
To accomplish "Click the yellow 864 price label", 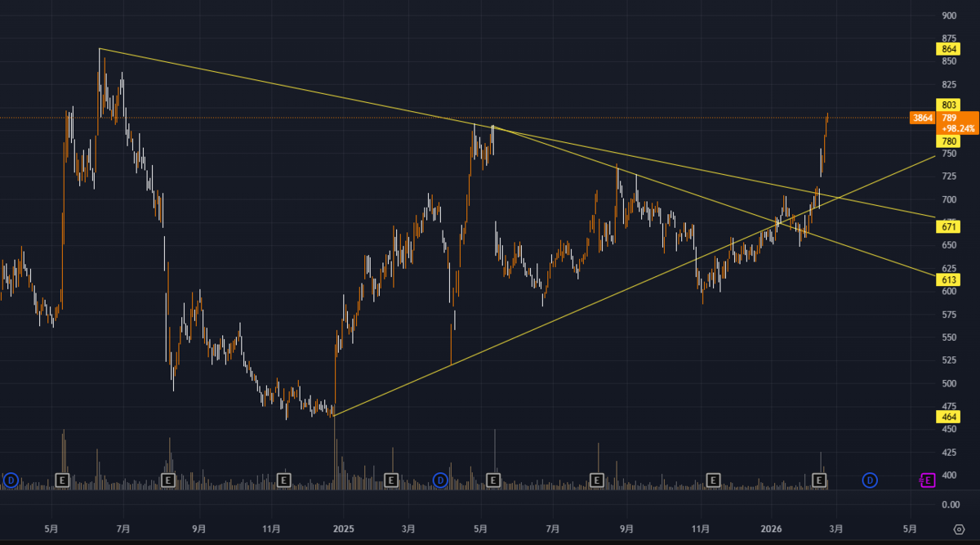I will [x=949, y=49].
